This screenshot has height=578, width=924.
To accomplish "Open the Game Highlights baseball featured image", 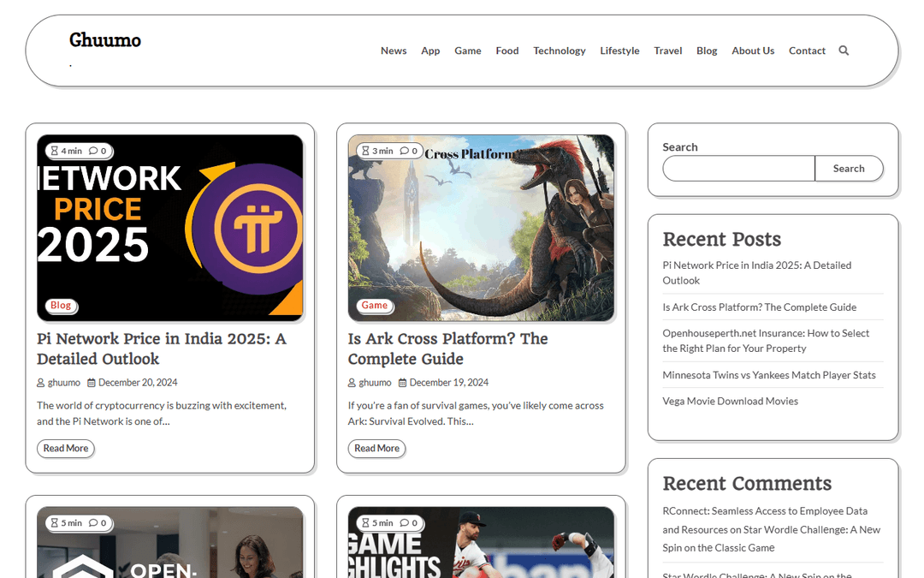I will tap(481, 543).
